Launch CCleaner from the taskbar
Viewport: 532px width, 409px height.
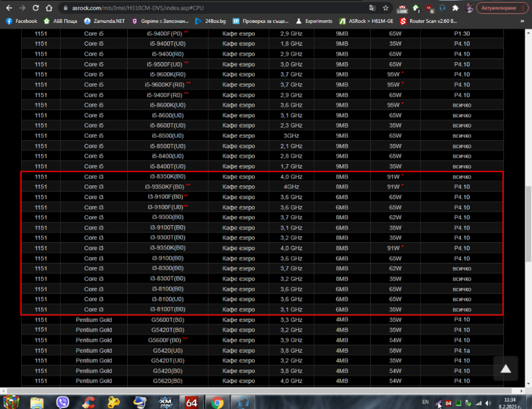click(88, 402)
